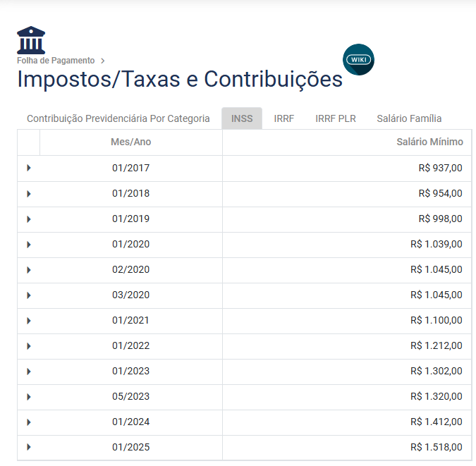
Task: Select the INSS tab
Action: (x=242, y=118)
